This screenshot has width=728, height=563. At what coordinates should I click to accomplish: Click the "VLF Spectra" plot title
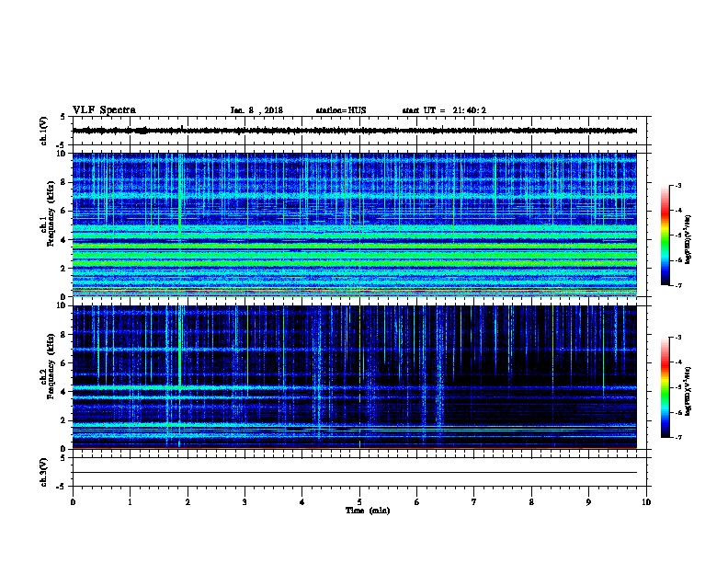pos(104,110)
